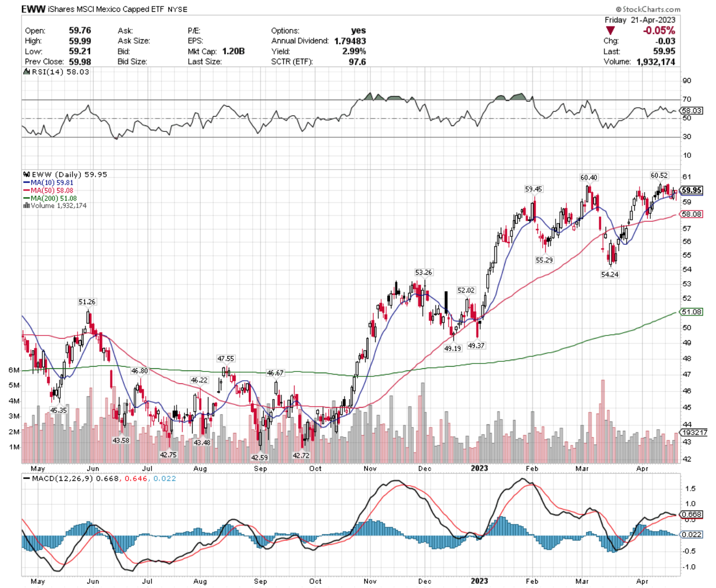Screen dimensions: 716x588
Task: Click the 43.48 low annotation
Action: pos(202,443)
